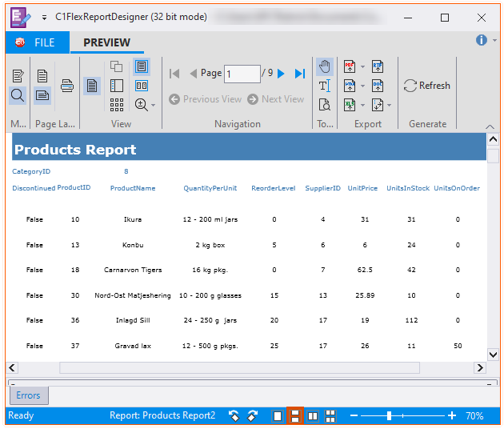Click the Refresh button
Screen dimensions: 504x429
click(426, 86)
